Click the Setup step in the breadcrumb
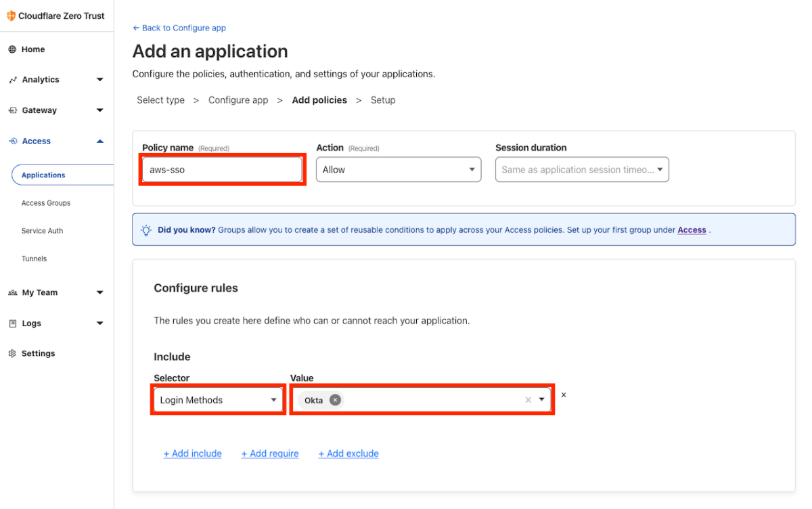Viewport: 812px width, 509px height. (383, 99)
